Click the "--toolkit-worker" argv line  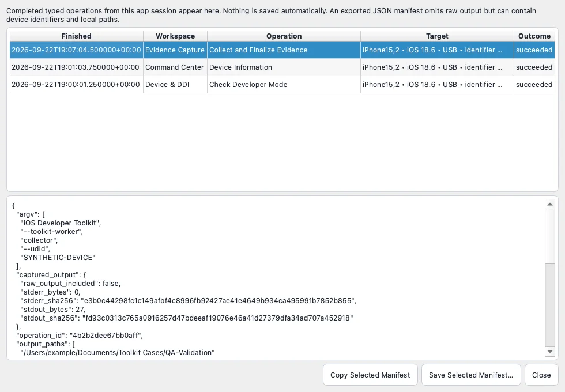pyautogui.click(x=51, y=231)
